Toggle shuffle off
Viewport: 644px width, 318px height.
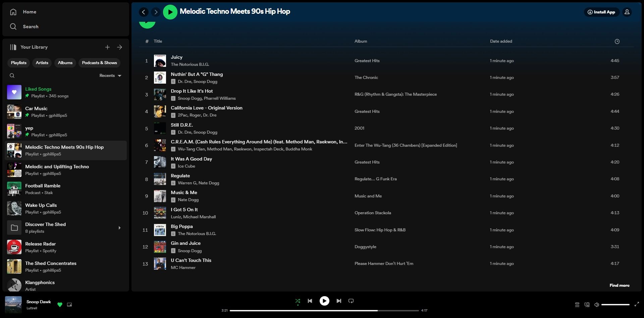pyautogui.click(x=298, y=301)
